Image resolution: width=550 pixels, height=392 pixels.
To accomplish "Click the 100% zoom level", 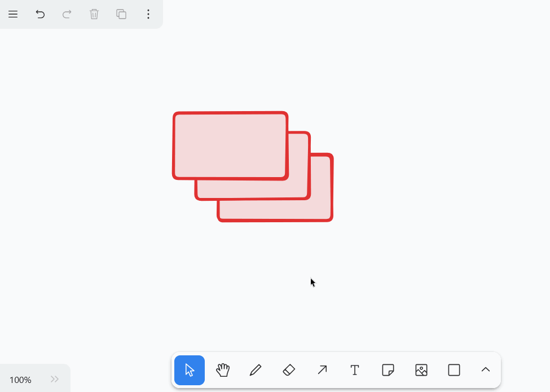I will (20, 380).
